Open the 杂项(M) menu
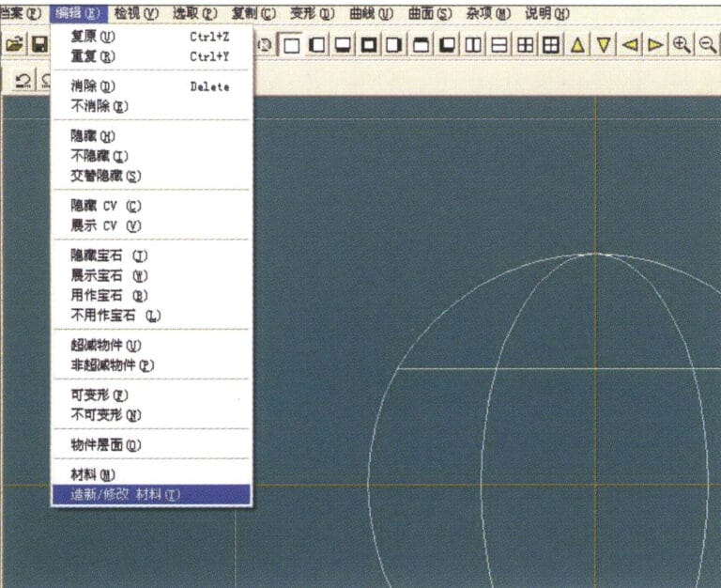The width and height of the screenshot is (721, 588). point(489,13)
